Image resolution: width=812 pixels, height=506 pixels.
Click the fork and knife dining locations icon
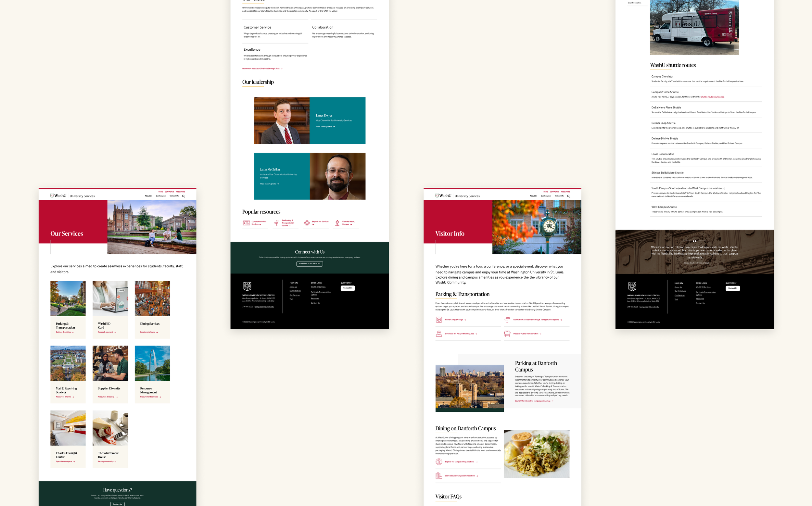[439, 462]
